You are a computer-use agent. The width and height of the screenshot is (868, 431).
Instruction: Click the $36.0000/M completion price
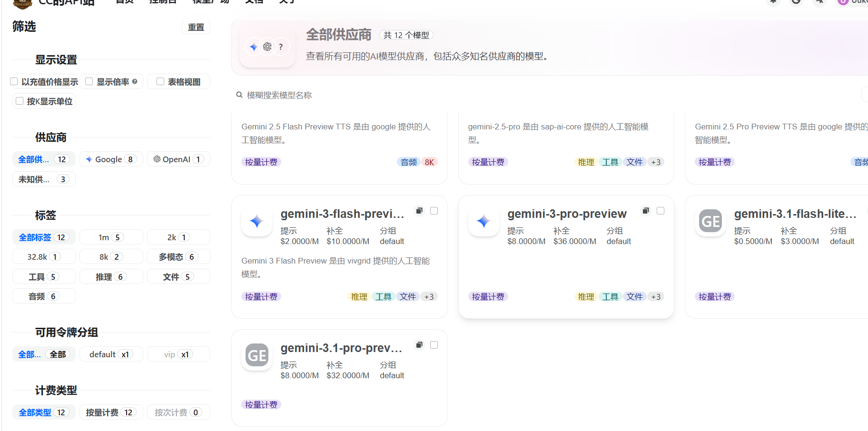pos(575,241)
